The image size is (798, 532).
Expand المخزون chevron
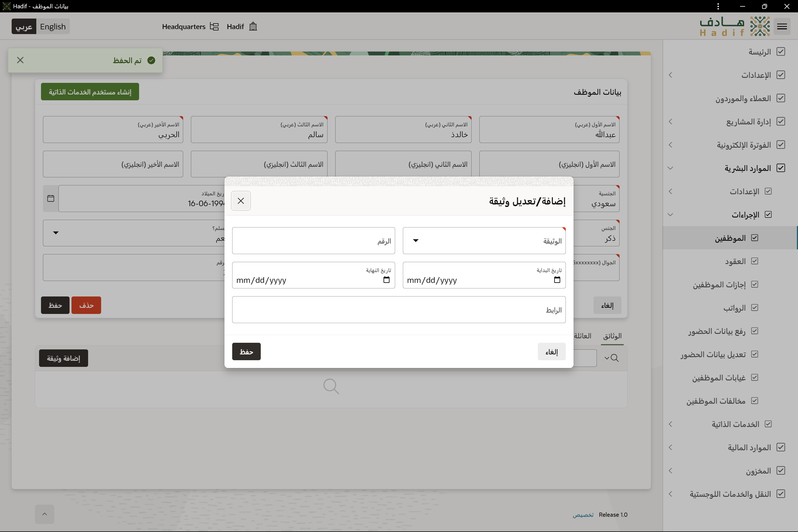pyautogui.click(x=671, y=470)
